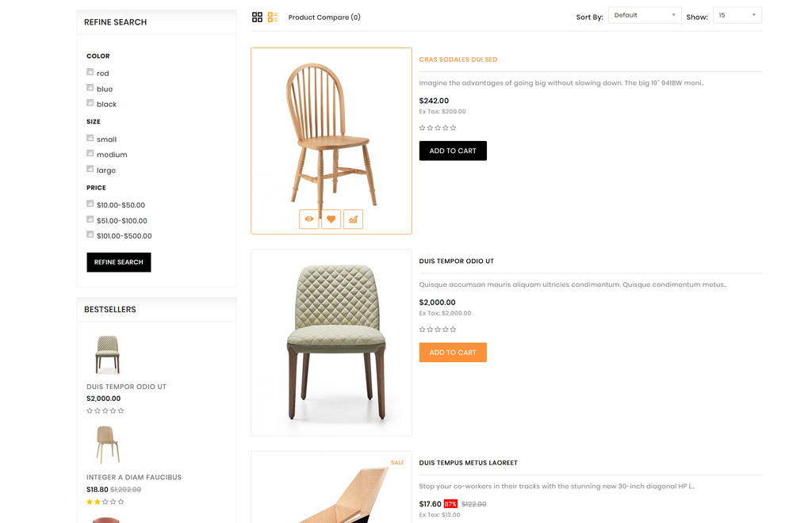Check the red color filter
This screenshot has width=812, height=523.
pos(90,72)
